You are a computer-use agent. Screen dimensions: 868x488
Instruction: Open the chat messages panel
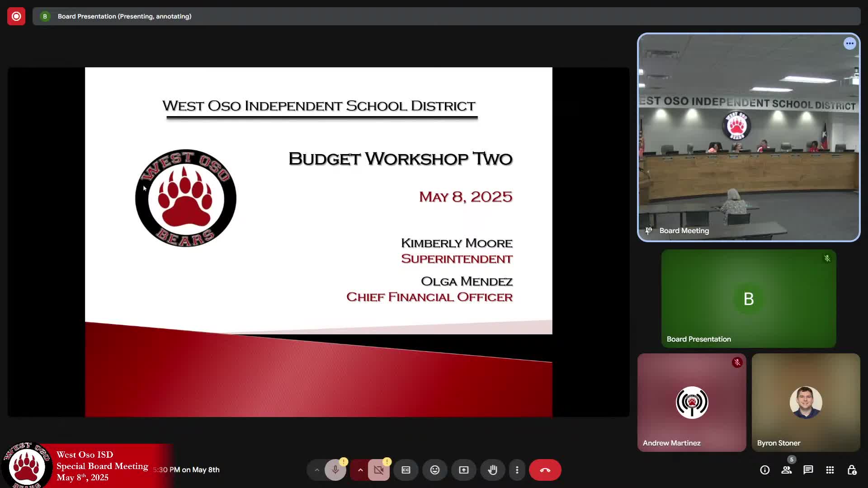coord(808,470)
